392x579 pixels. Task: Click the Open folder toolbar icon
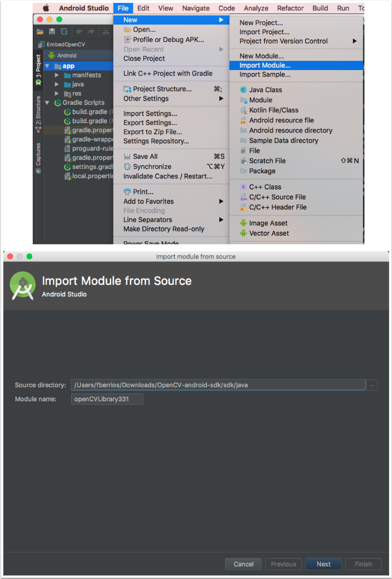click(x=40, y=31)
